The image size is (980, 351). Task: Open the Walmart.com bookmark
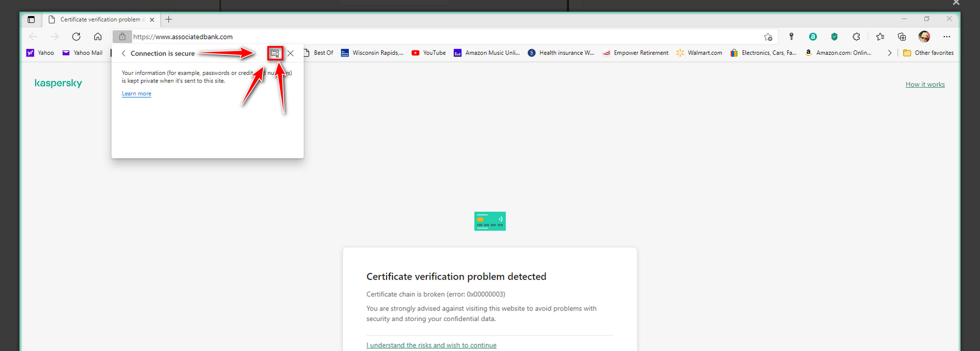tap(699, 53)
